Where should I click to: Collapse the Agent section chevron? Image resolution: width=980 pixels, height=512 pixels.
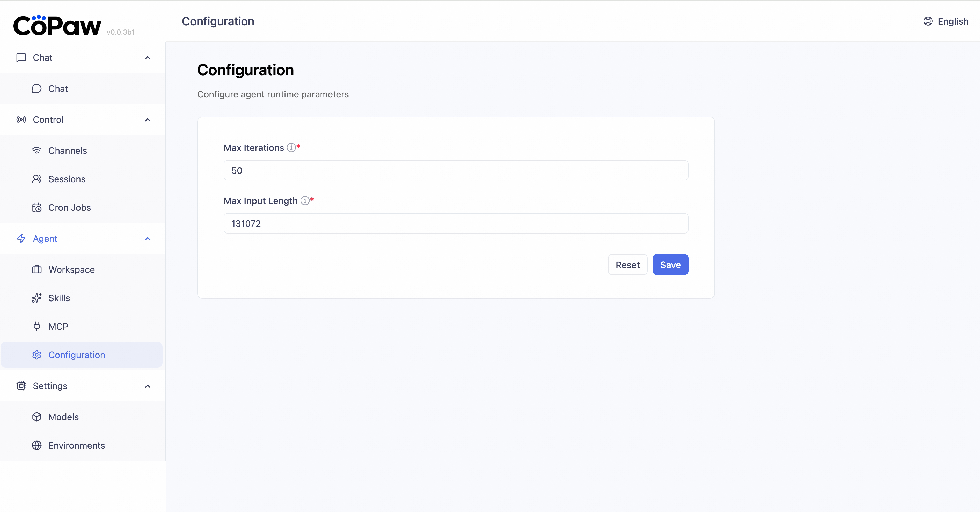[148, 239]
